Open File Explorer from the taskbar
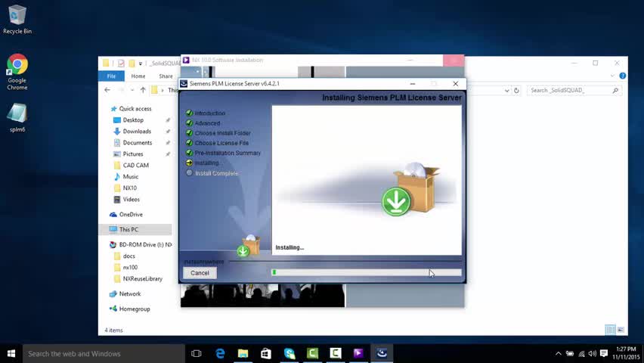 243,353
